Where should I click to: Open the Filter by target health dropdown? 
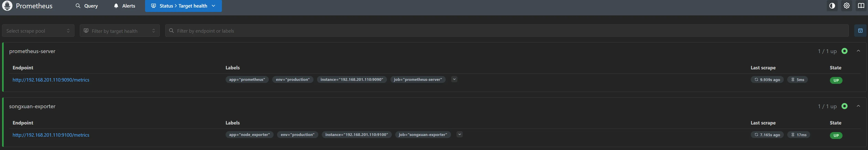click(x=120, y=31)
